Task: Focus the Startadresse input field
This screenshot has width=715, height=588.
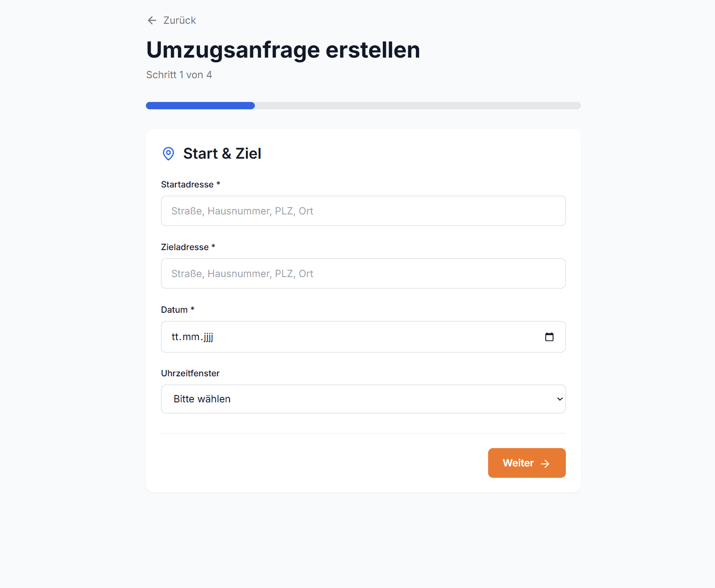Action: [x=363, y=211]
